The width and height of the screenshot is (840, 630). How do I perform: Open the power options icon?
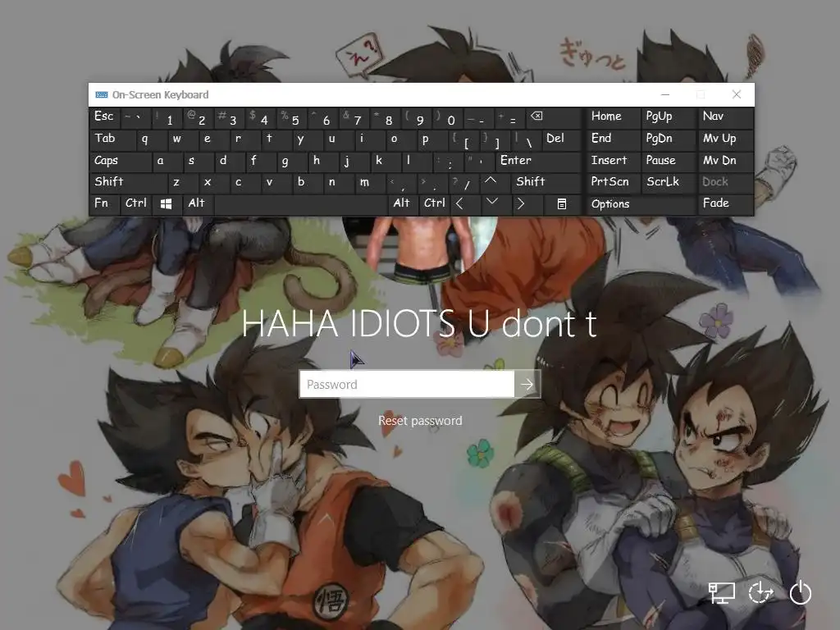click(x=801, y=592)
